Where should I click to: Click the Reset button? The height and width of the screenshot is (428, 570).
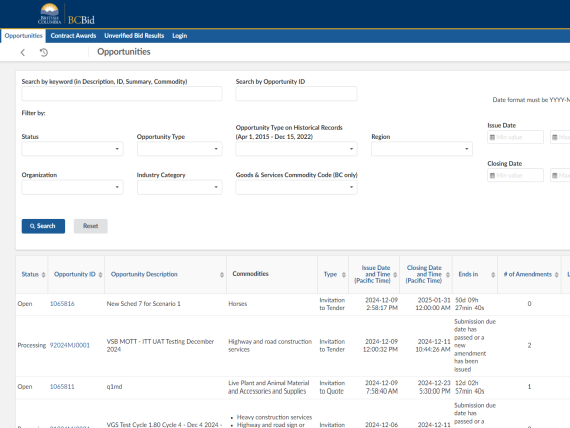91,226
